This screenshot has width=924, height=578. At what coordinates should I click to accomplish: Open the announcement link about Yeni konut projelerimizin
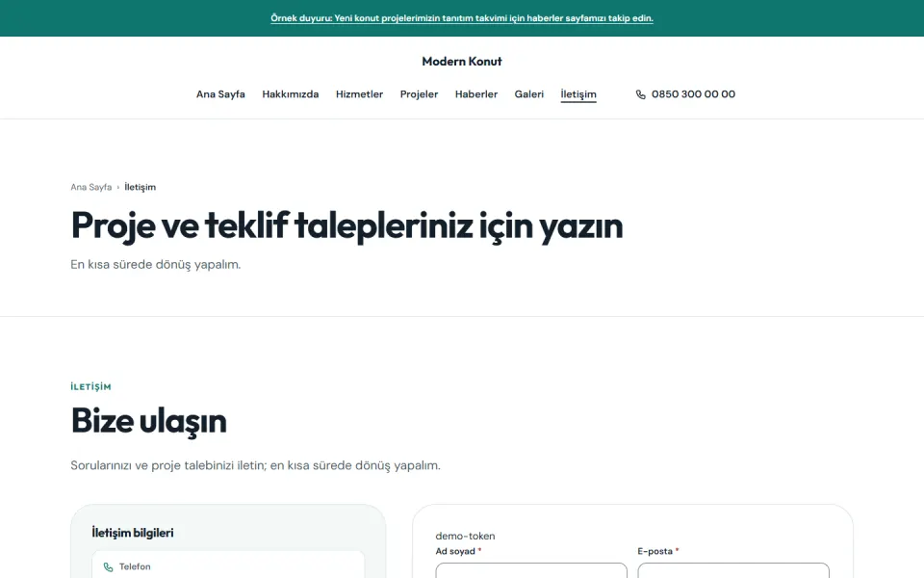pos(461,18)
